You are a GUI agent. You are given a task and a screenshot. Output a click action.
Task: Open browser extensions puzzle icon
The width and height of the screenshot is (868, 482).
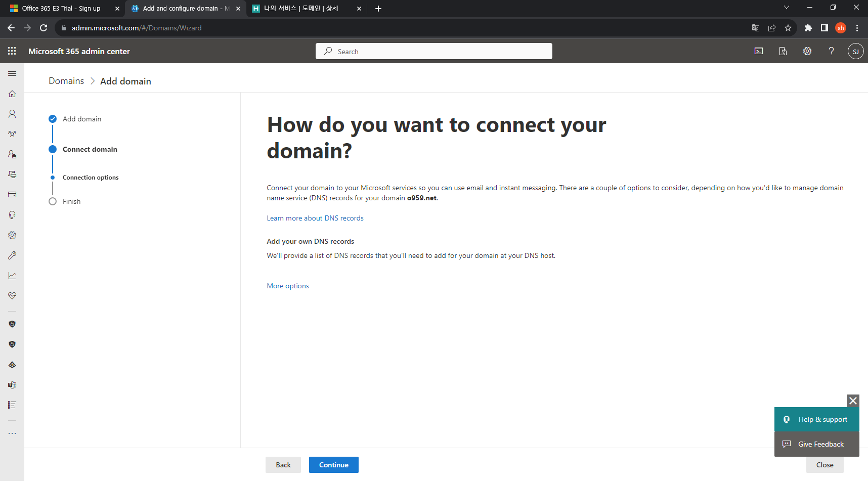click(x=808, y=28)
